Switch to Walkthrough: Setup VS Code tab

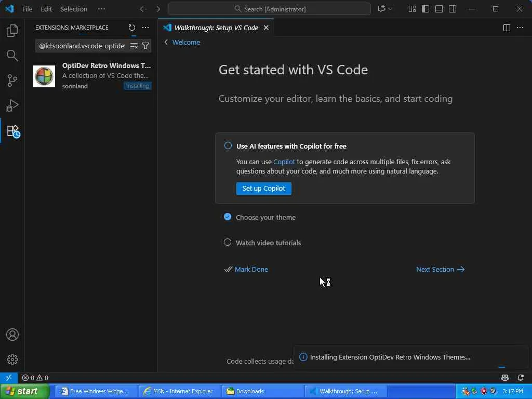pyautogui.click(x=216, y=28)
